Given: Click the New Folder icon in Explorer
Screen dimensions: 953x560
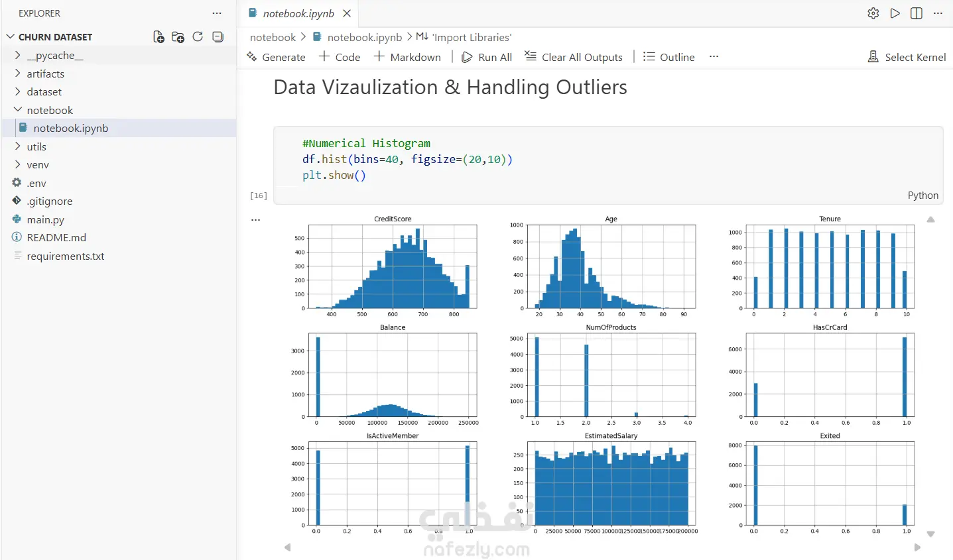Looking at the screenshot, I should point(178,37).
